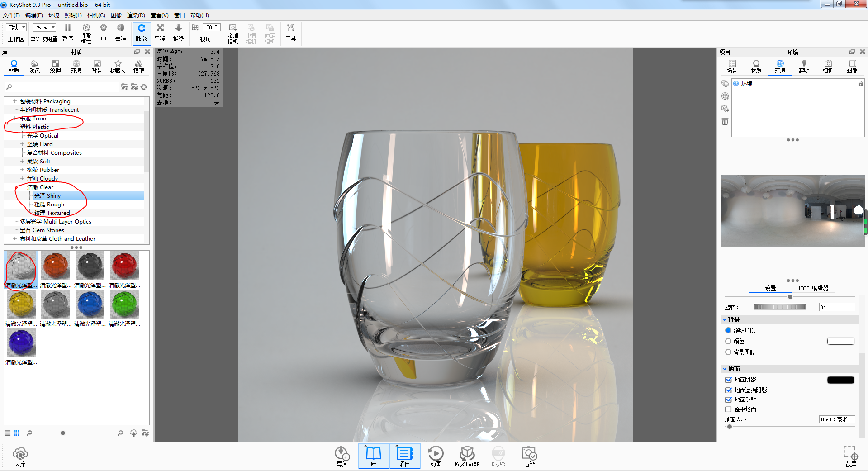Switch to library Colors tab
Screen dimensions: 868x471
click(35, 67)
